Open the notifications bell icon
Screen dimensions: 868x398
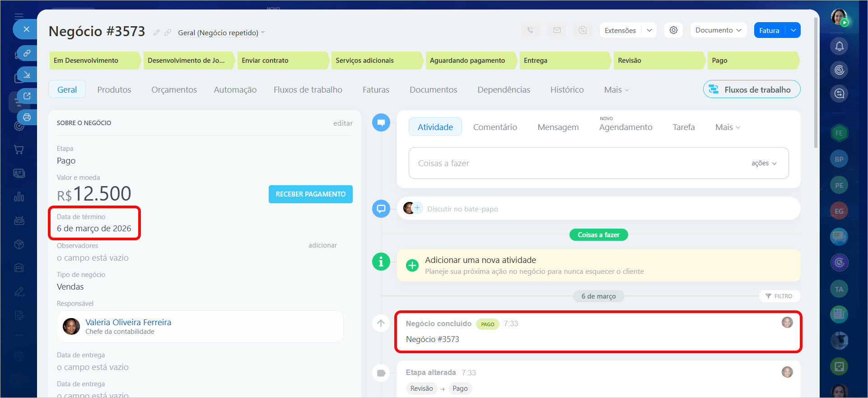coord(839,46)
